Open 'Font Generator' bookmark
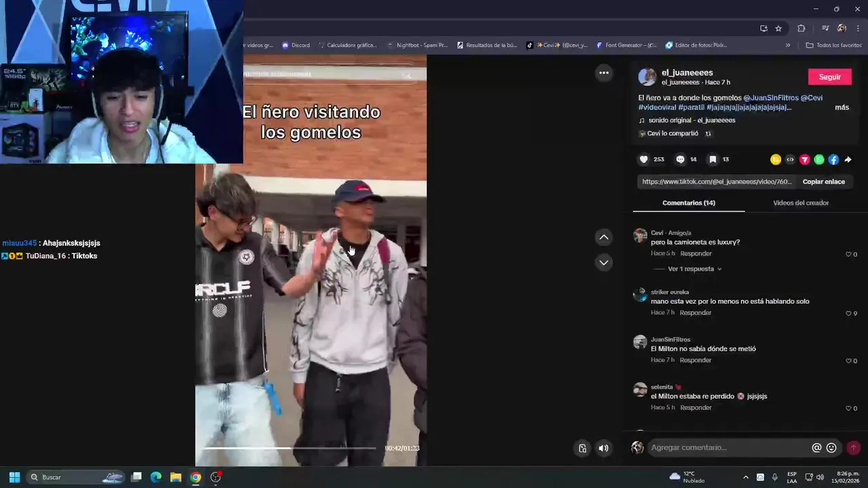868x488 pixels. 626,45
